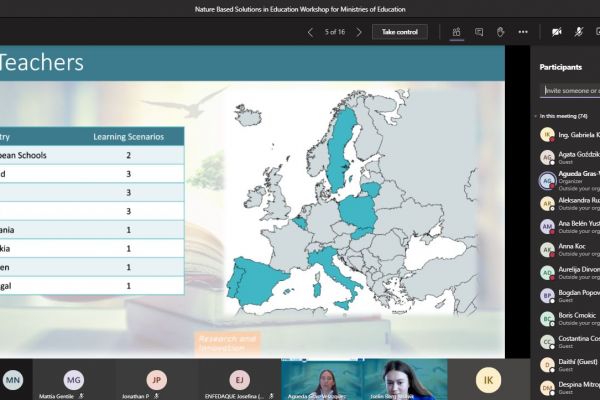Click the IK avatar beside Ing. Gabriela
This screenshot has width=600, height=400.
point(547,135)
